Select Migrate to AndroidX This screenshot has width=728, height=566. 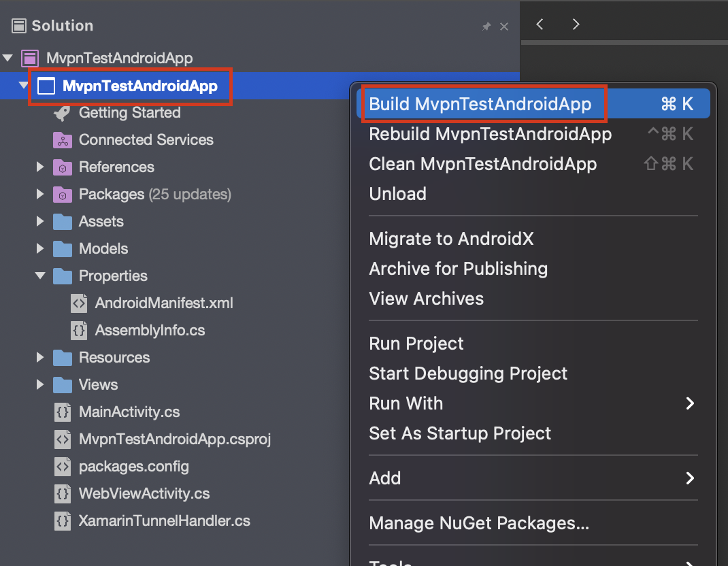tap(533, 239)
